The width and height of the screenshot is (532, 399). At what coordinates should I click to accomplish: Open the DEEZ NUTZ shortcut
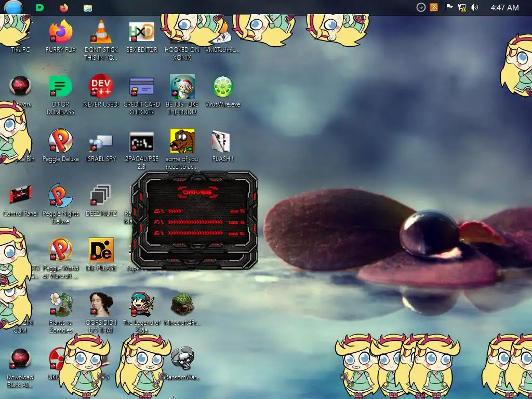101,200
